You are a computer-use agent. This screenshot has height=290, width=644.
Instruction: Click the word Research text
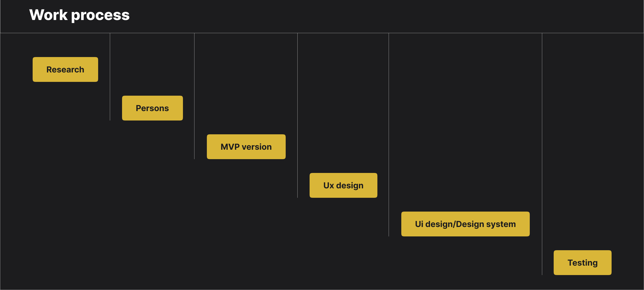coord(65,69)
